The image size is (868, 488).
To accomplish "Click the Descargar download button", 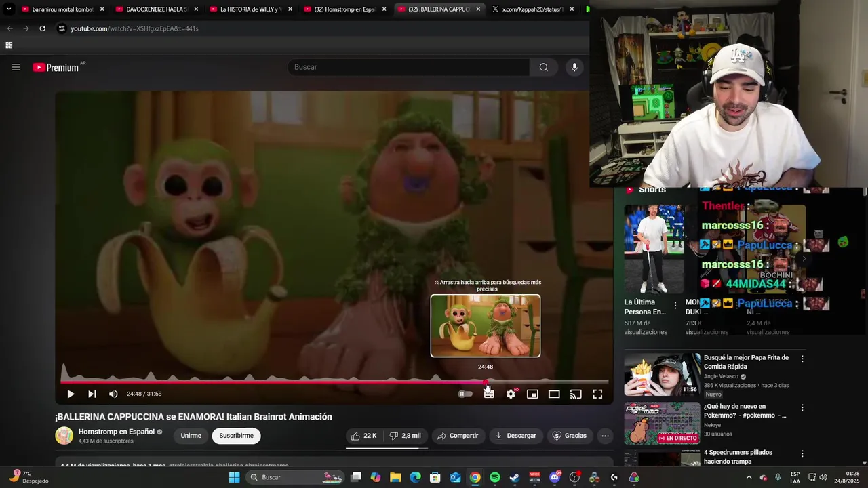I will pos(515,436).
